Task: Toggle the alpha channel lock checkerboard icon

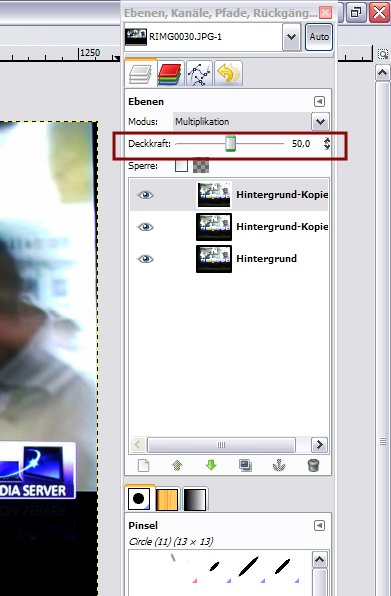Action: pos(201,166)
